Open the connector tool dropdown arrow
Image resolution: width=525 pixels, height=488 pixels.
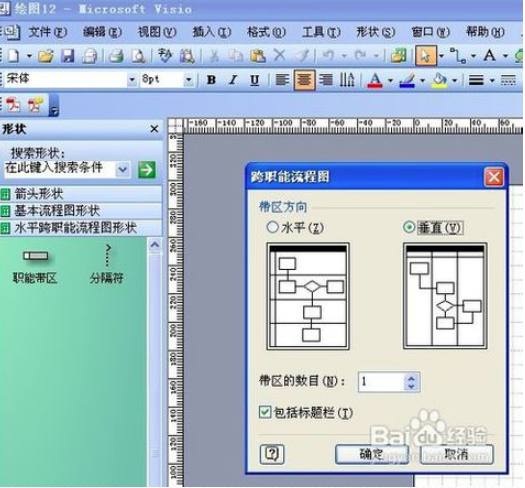[473, 56]
